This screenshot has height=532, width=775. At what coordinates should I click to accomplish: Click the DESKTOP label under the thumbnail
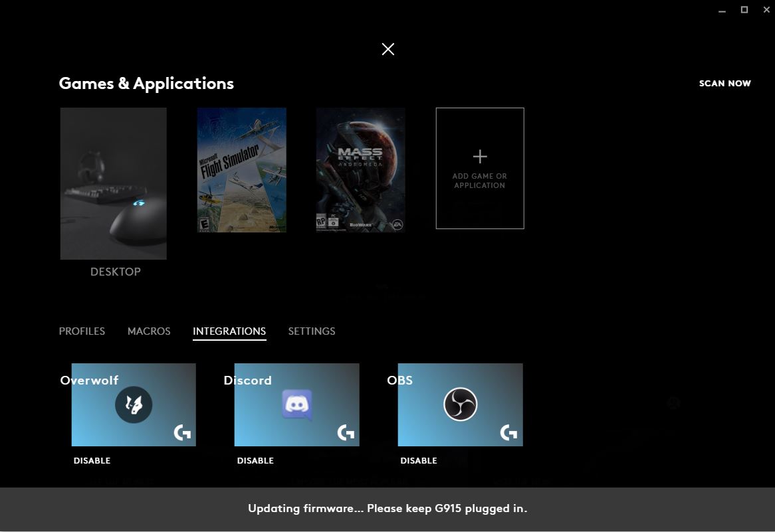coord(116,272)
